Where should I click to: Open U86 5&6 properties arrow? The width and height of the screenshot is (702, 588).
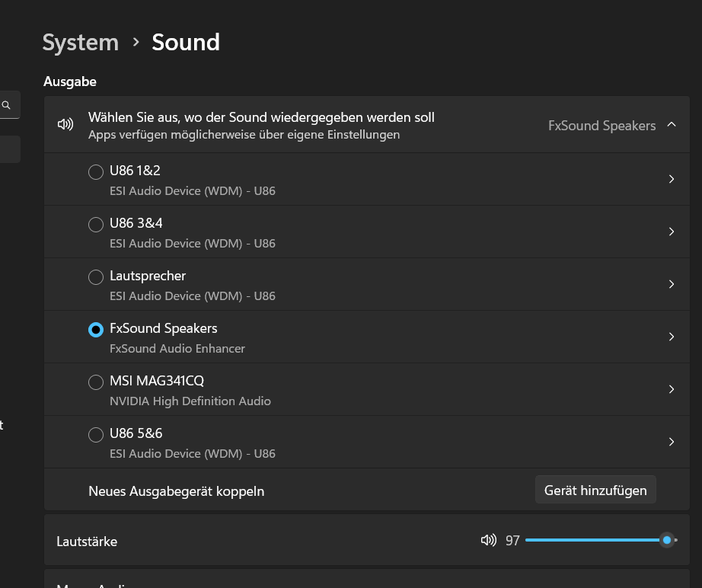[x=671, y=442]
